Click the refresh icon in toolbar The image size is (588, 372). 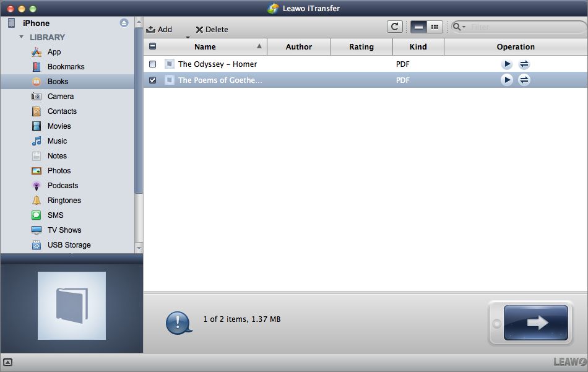click(x=394, y=27)
